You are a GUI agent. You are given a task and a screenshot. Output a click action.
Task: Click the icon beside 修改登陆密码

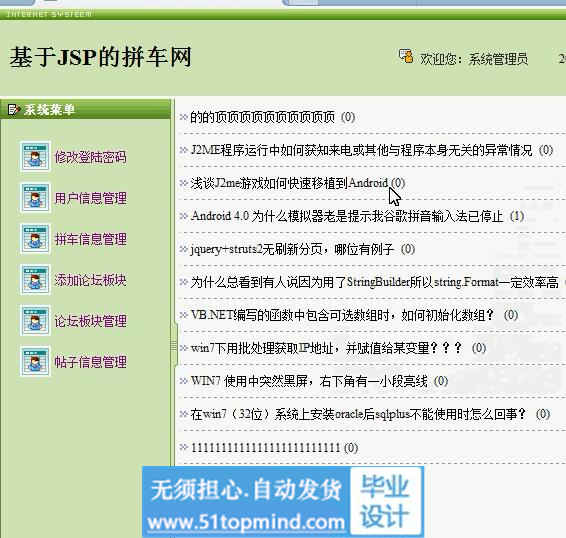point(35,157)
